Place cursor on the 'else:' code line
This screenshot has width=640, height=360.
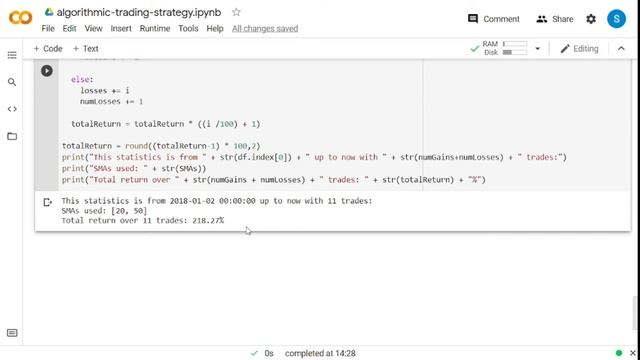(x=82, y=79)
